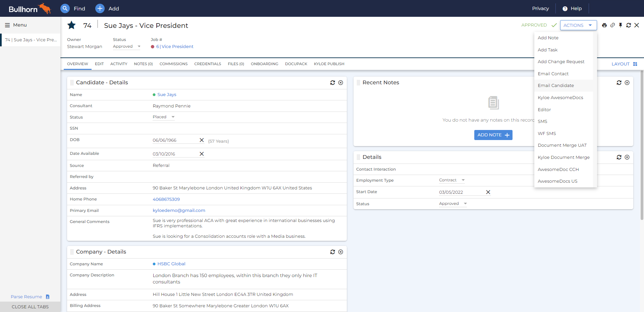Clear the DOB date field
Image resolution: width=644 pixels, height=312 pixels.
[x=202, y=140]
